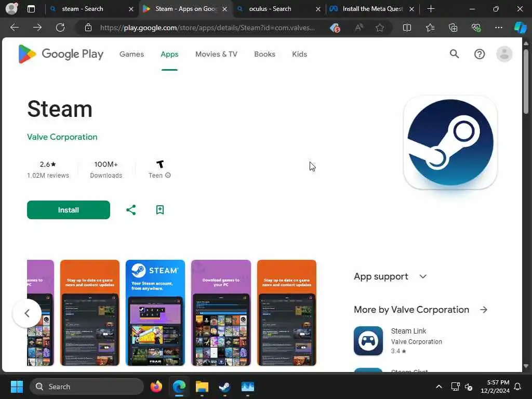
Task: Reload the current page
Action: click(60, 28)
